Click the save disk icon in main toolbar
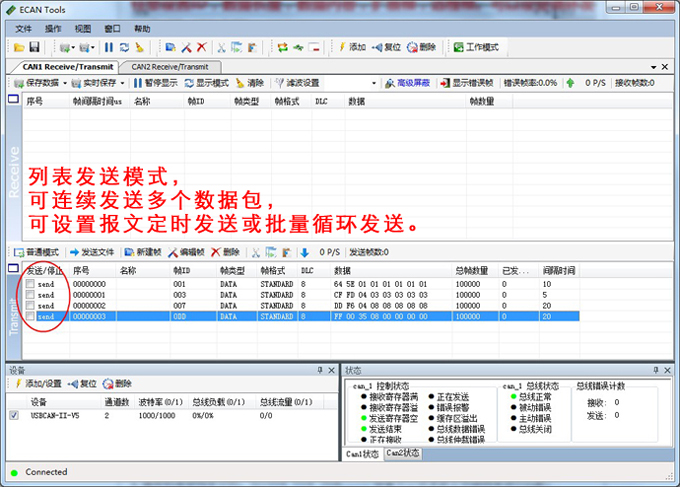Viewport: 680px width, 487px height. pyautogui.click(x=33, y=47)
